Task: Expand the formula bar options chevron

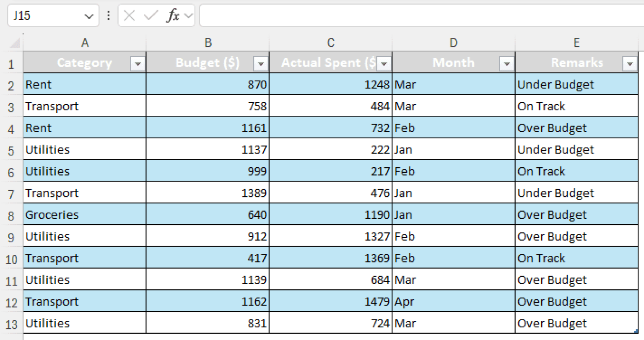Action: click(x=188, y=16)
